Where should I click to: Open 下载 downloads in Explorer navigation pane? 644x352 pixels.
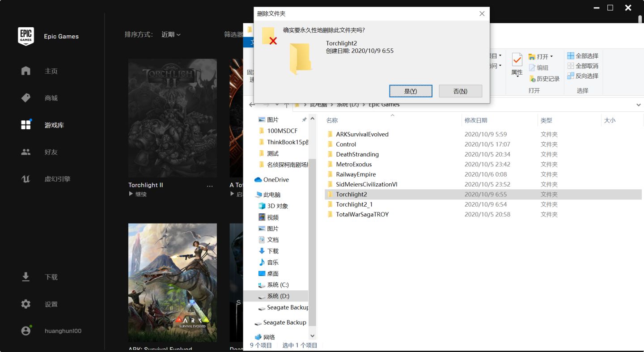coord(268,251)
